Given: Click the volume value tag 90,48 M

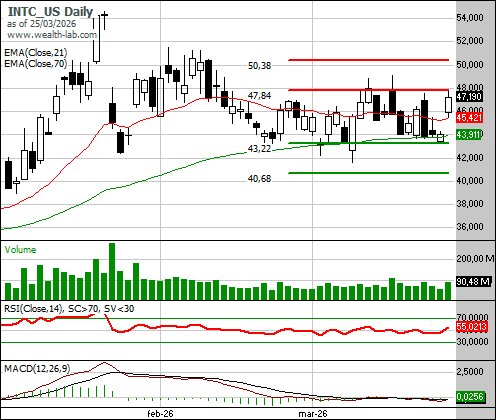Looking at the screenshot, I should point(474,282).
